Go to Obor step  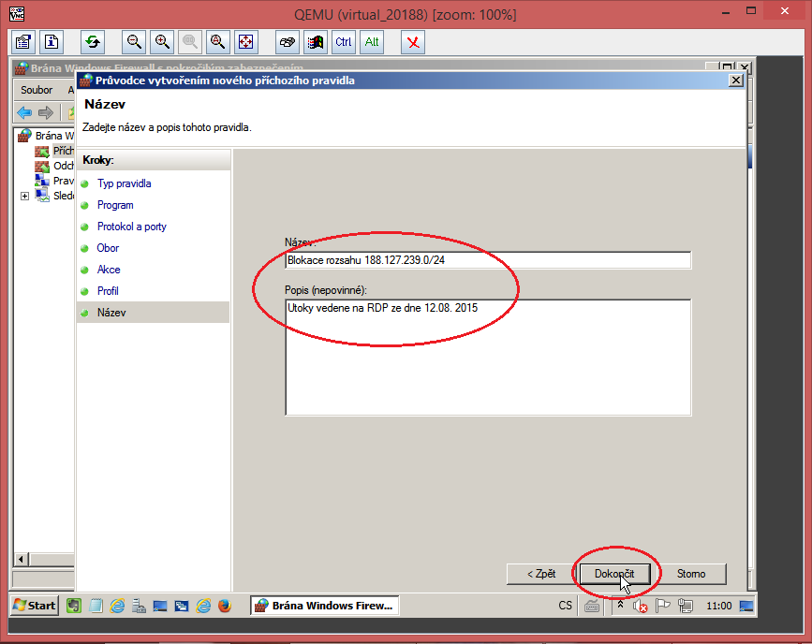108,248
